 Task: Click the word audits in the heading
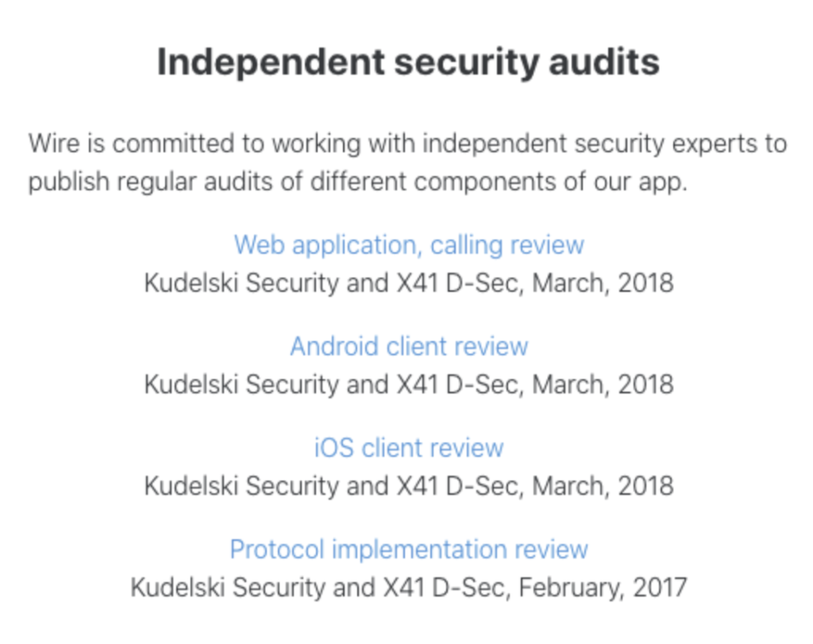(x=604, y=62)
